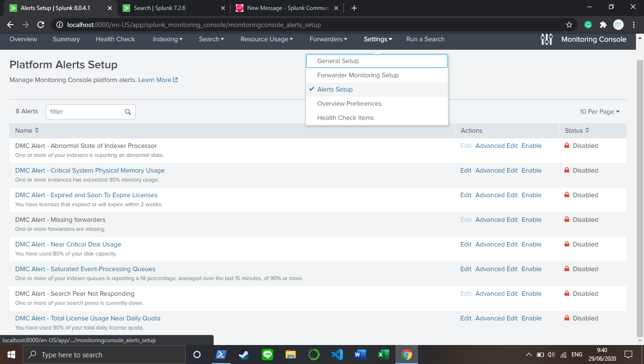Open LINE from the taskbar

[x=268, y=355]
